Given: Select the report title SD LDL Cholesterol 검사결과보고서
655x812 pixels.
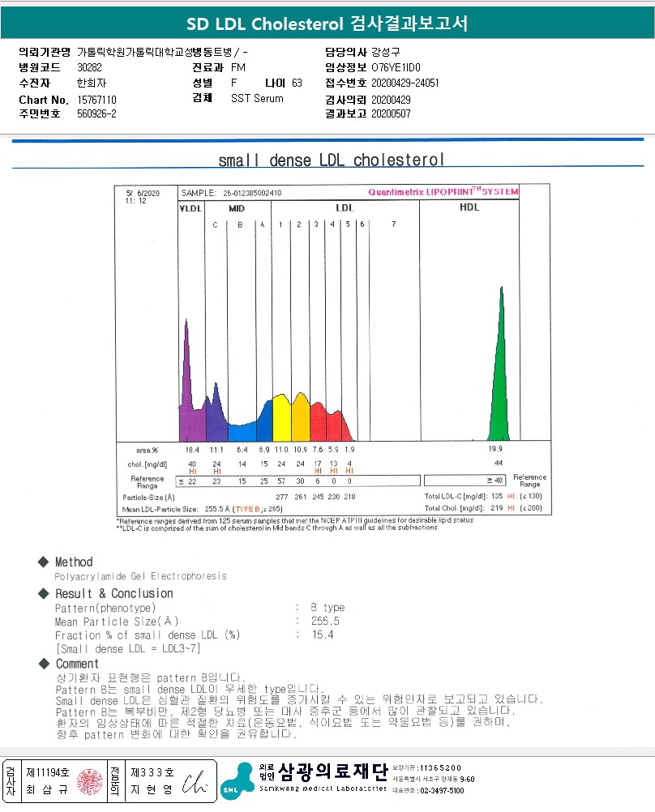Looking at the screenshot, I should 327,24.
